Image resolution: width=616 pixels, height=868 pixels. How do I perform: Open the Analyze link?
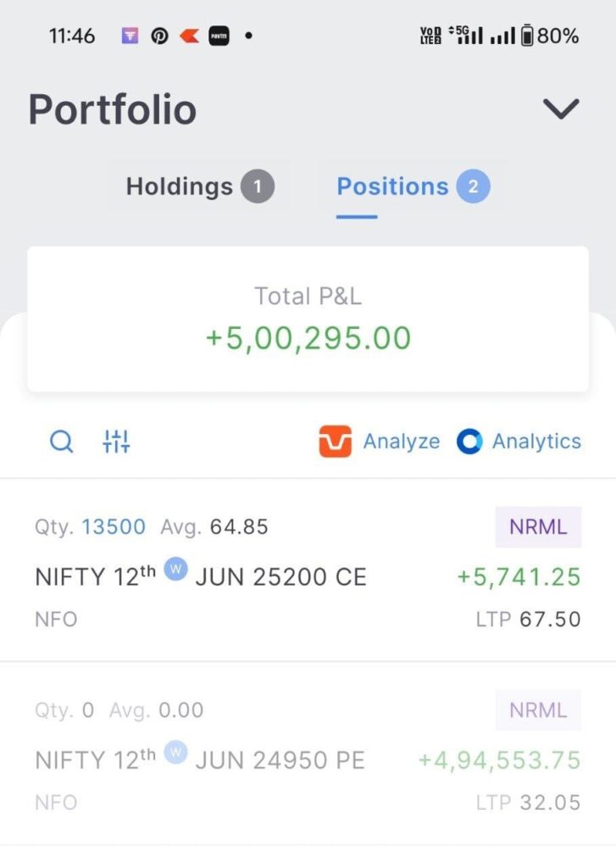point(402,442)
